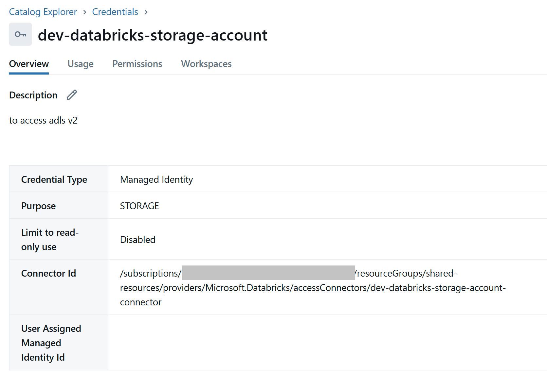This screenshot has height=392, width=547.
Task: Select the Purpose row label
Action: coord(38,206)
